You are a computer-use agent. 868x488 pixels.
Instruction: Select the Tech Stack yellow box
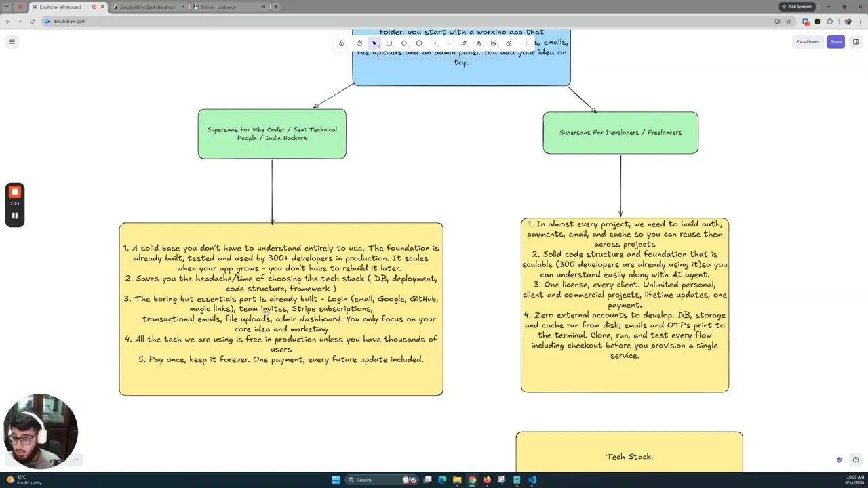coord(629,452)
